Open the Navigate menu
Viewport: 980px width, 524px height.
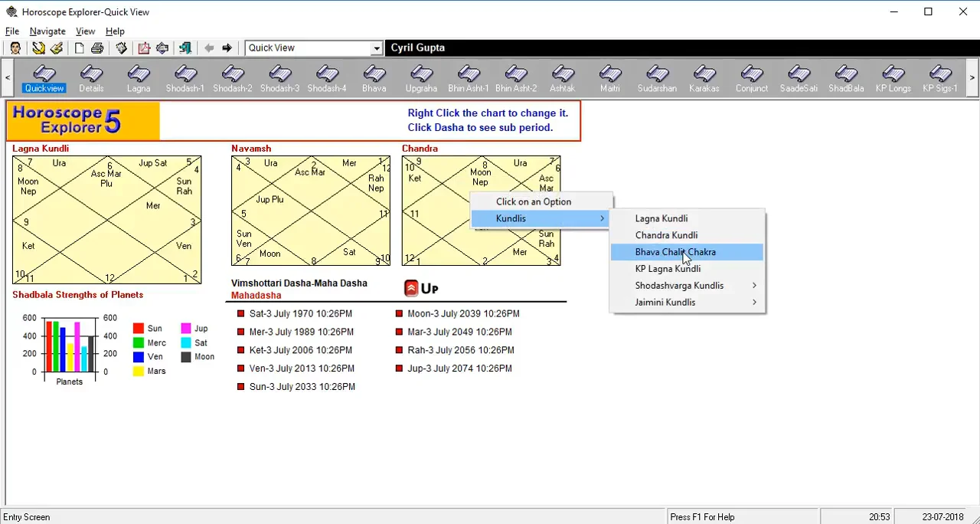[47, 31]
